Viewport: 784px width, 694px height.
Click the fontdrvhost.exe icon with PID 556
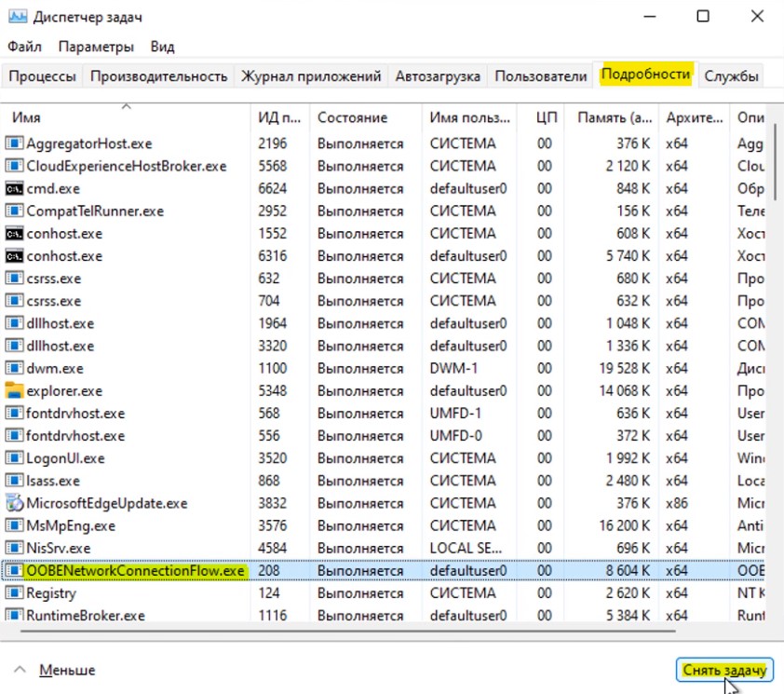point(14,435)
